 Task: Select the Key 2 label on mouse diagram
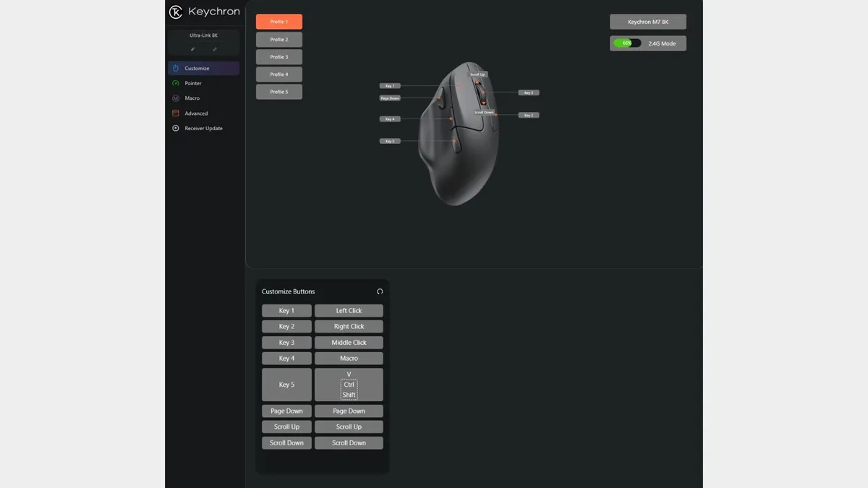pos(529,115)
